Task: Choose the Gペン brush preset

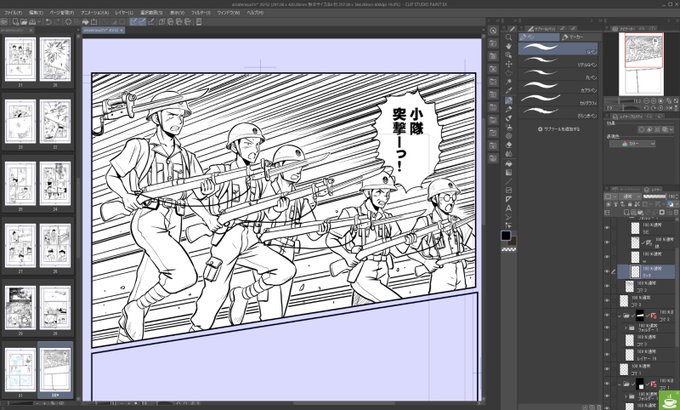Action: [558, 48]
